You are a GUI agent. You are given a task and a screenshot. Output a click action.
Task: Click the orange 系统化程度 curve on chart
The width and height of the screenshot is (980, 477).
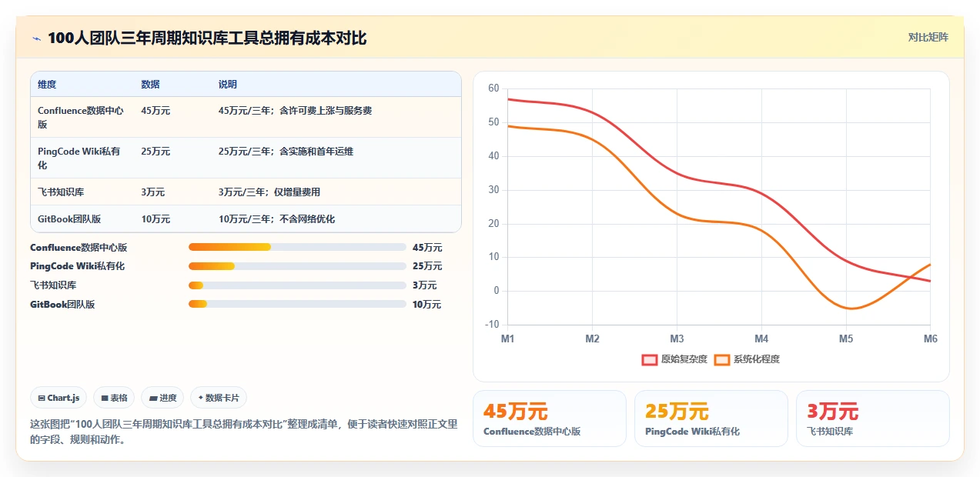(x=677, y=213)
